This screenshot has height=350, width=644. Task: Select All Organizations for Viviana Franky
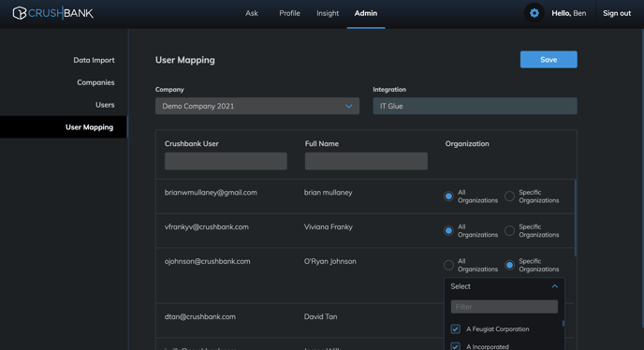click(x=448, y=231)
